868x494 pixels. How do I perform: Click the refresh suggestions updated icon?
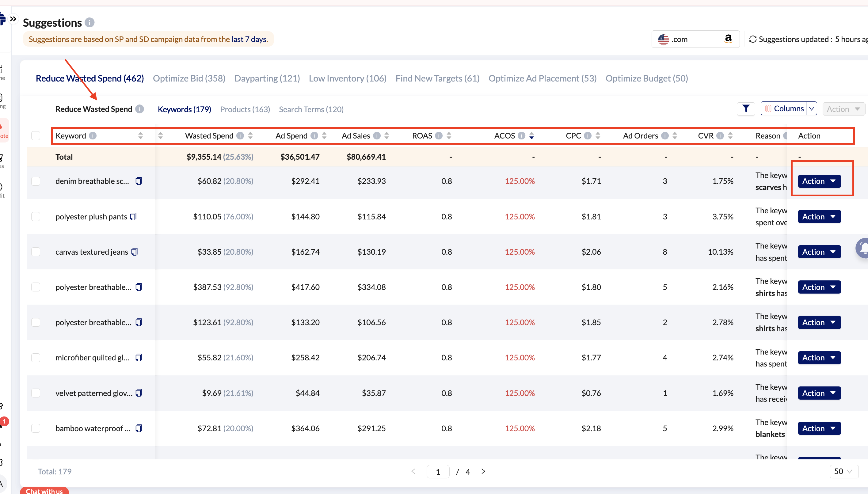point(753,39)
